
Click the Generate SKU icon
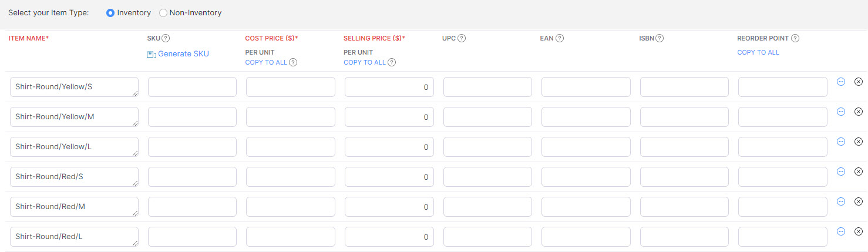151,54
